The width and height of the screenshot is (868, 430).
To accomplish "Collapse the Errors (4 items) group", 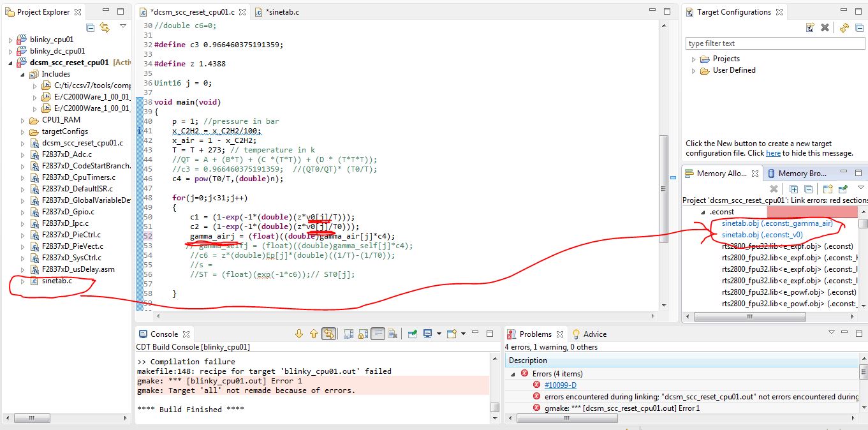I will pyautogui.click(x=514, y=374).
